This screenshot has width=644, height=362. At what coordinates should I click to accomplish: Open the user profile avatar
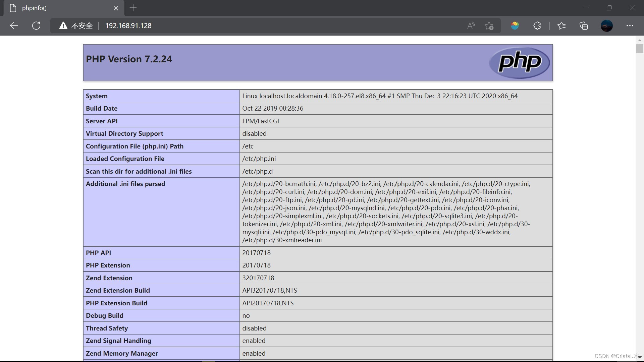pyautogui.click(x=606, y=26)
